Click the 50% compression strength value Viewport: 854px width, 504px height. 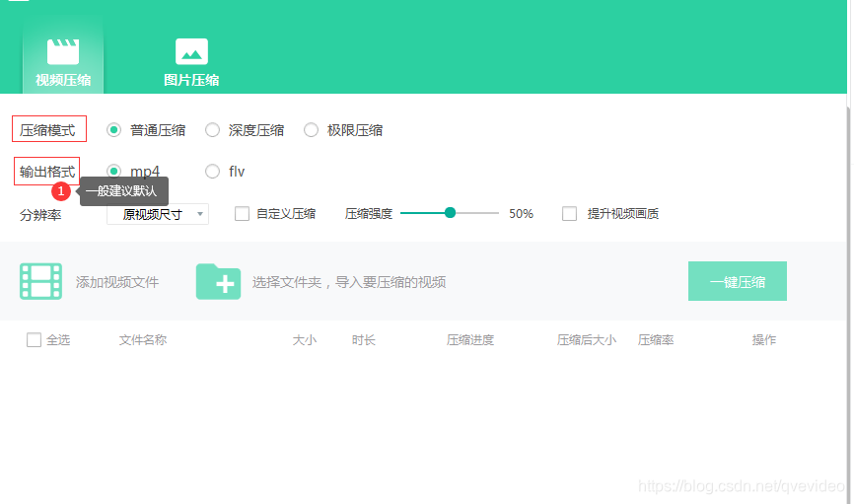click(x=522, y=214)
